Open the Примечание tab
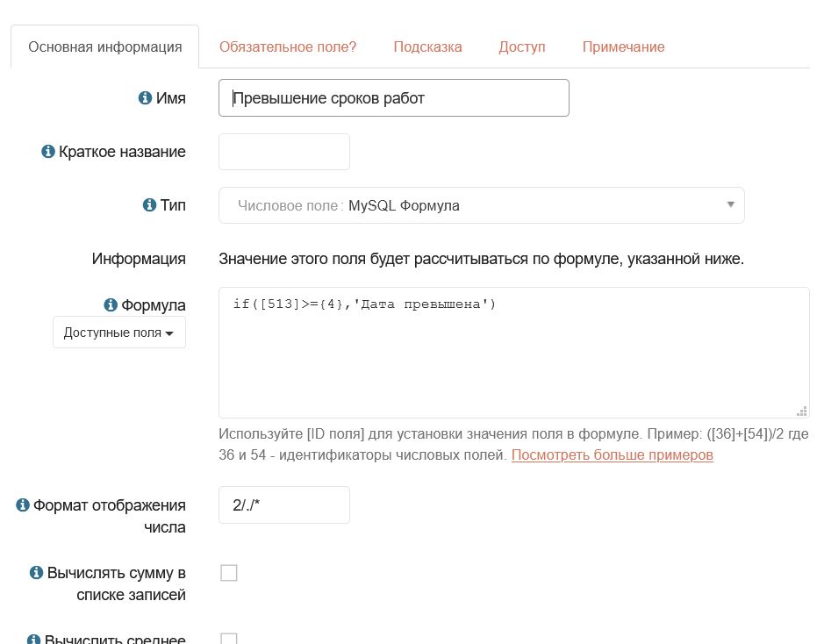The height and width of the screenshot is (644, 824). [623, 47]
